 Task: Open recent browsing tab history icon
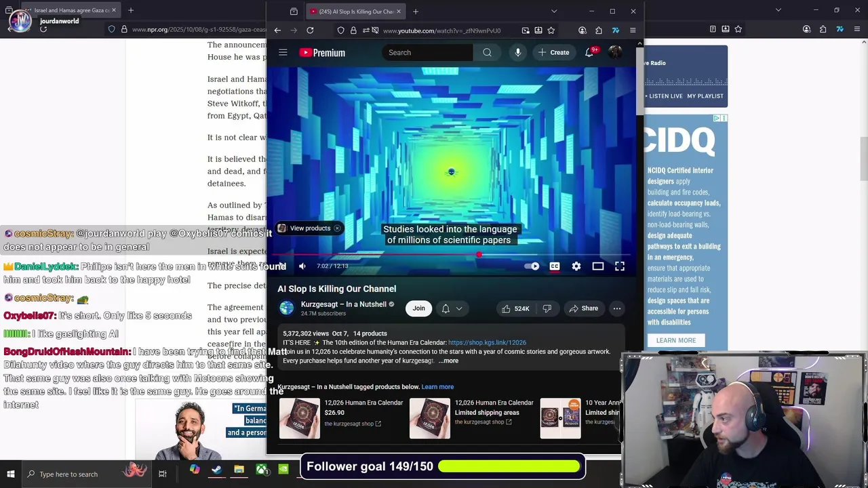(x=294, y=12)
